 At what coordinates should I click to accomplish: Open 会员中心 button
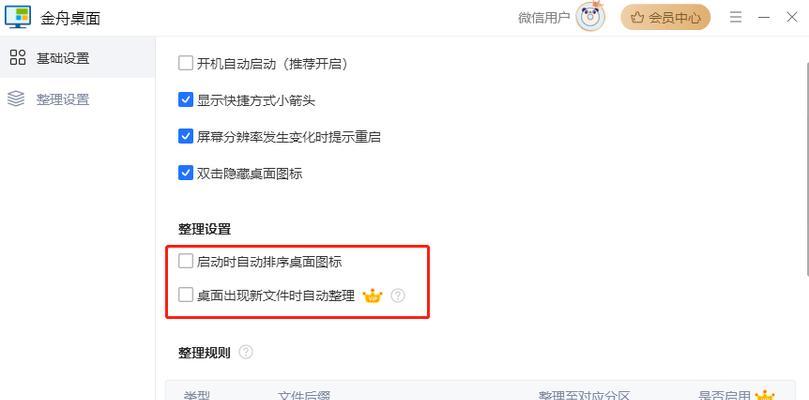[666, 18]
